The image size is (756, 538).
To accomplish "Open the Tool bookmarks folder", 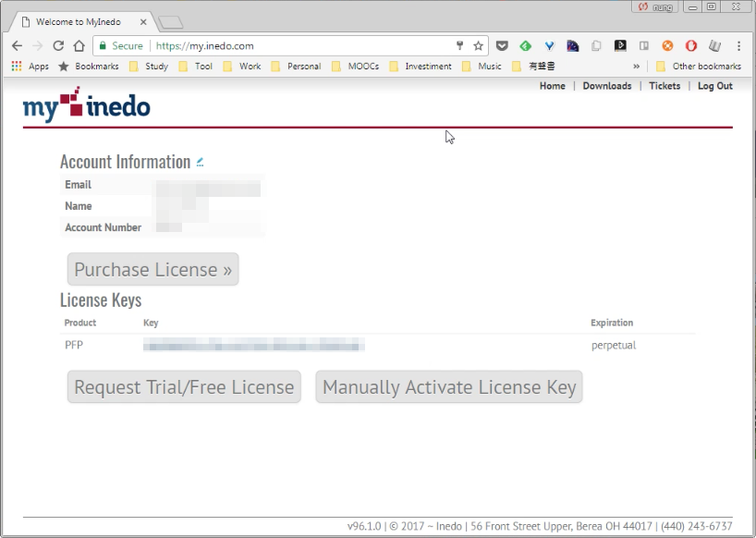I will click(196, 66).
